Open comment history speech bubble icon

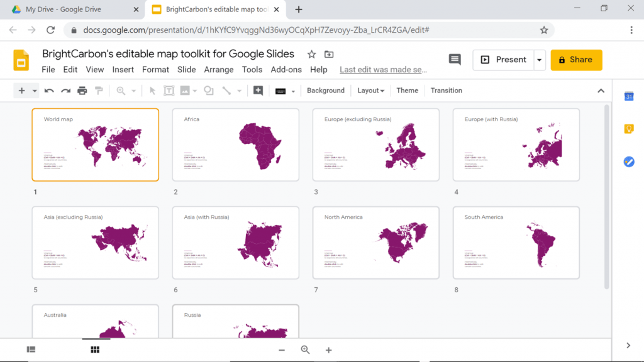pos(455,60)
